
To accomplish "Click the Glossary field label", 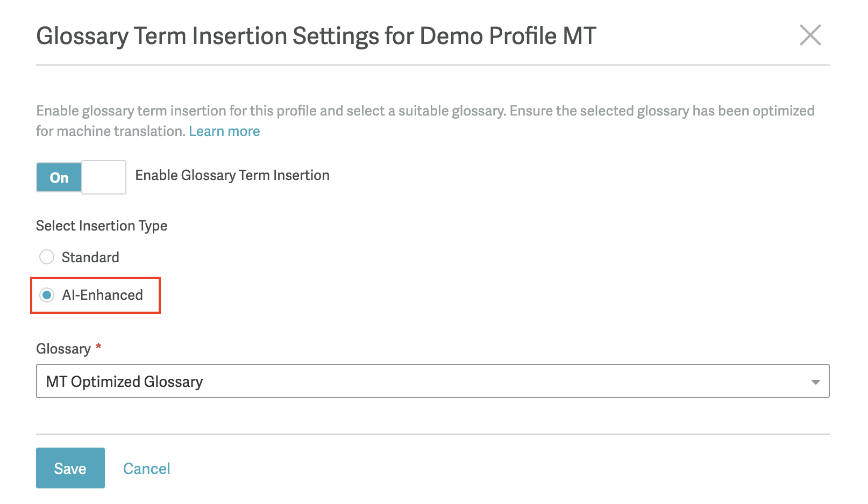I will [63, 349].
